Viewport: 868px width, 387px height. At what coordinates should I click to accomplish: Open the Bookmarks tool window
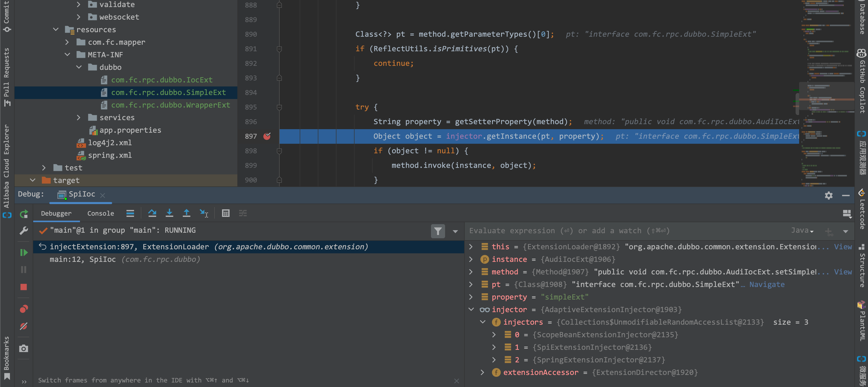pyautogui.click(x=7, y=358)
